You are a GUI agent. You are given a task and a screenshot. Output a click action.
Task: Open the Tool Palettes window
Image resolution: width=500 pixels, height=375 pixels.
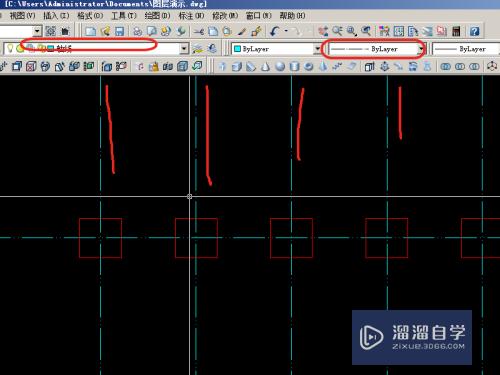[x=413, y=31]
